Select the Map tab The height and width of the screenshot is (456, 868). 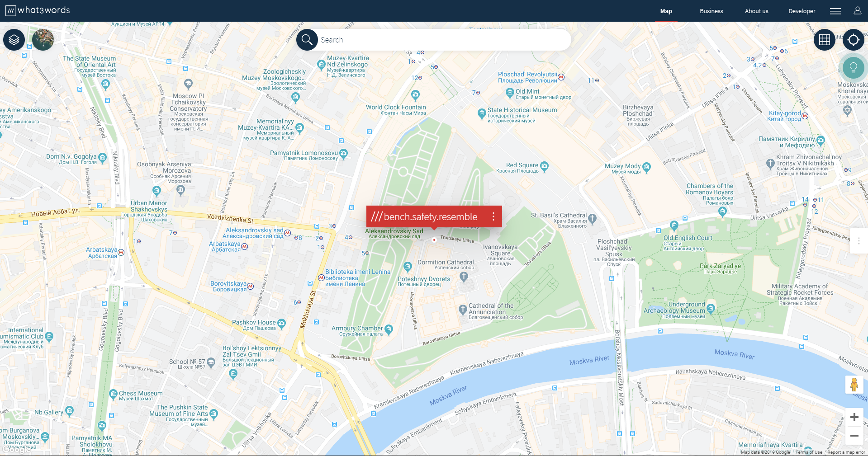(666, 11)
